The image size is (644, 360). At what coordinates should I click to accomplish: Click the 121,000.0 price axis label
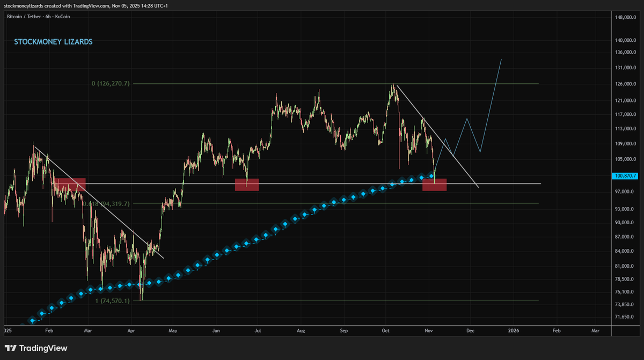(x=626, y=100)
